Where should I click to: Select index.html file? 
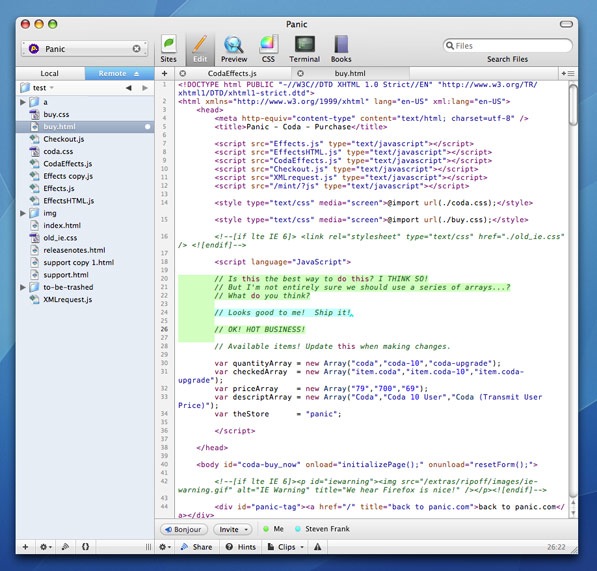(85, 225)
